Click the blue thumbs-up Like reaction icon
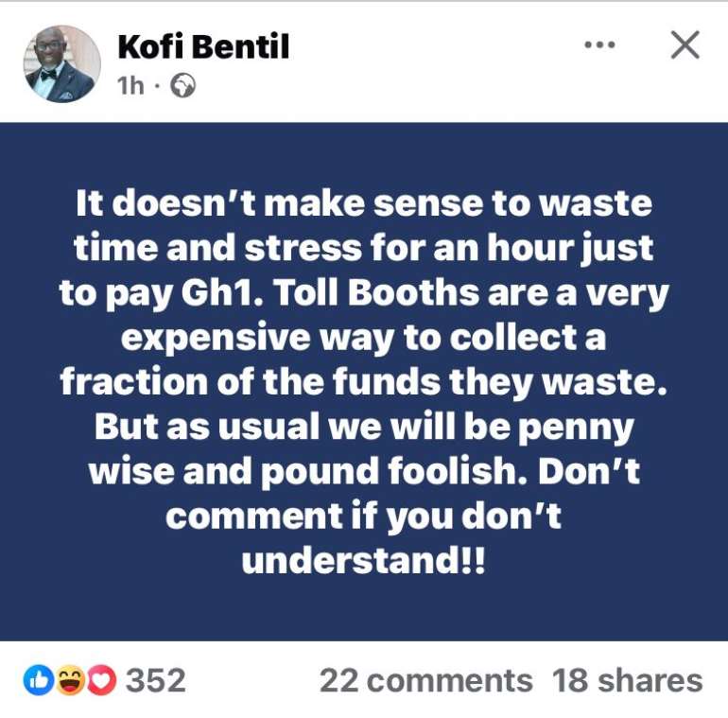This screenshot has width=728, height=718. [x=39, y=680]
